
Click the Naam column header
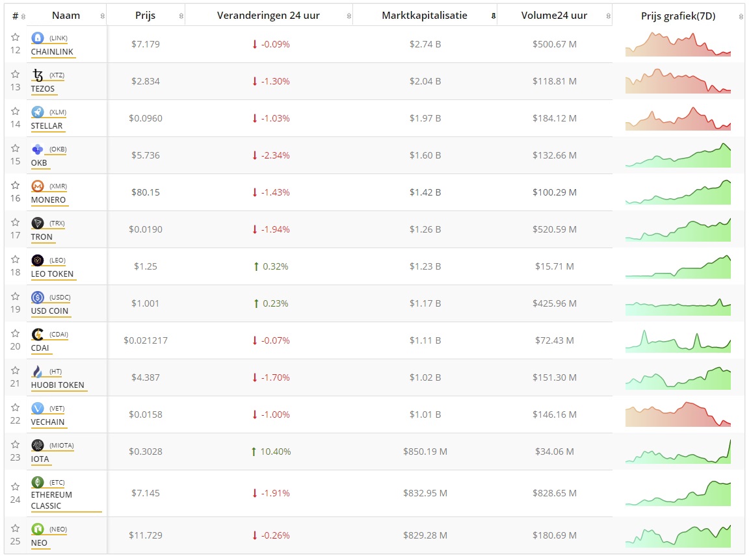pos(66,16)
